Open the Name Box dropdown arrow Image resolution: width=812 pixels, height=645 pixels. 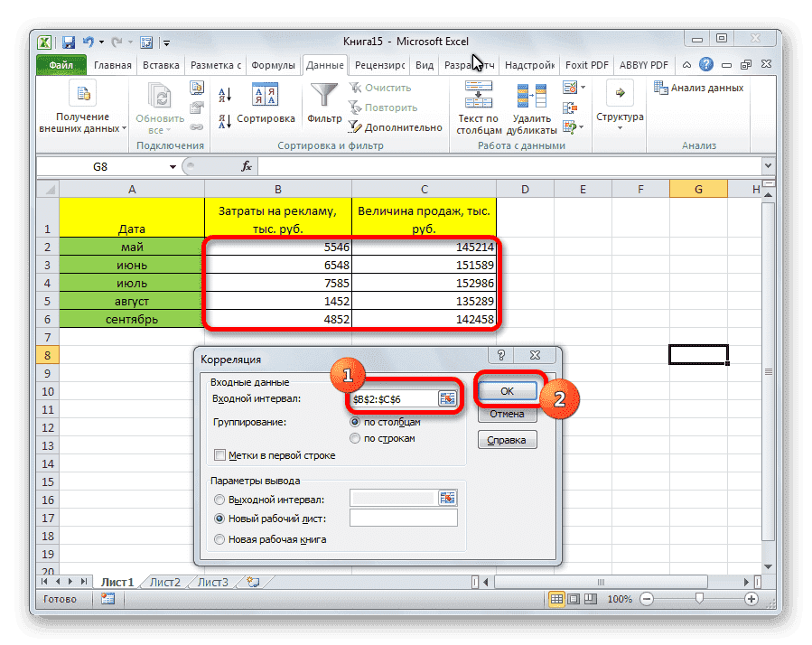172,166
